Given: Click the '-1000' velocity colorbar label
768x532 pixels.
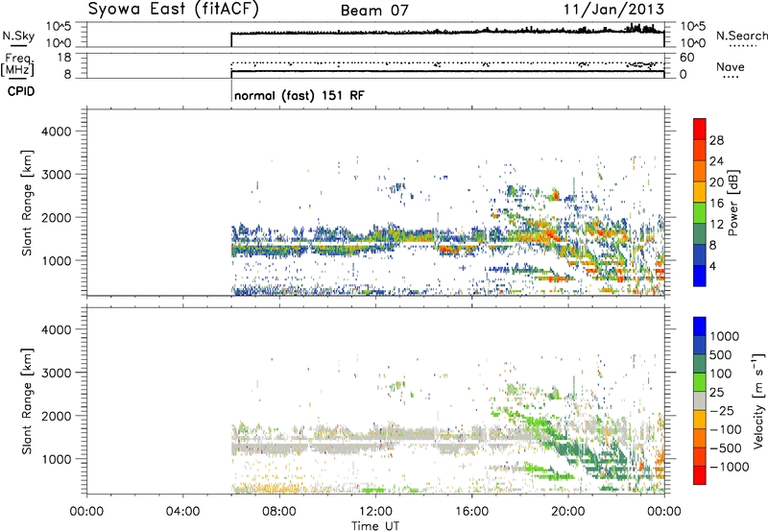Looking at the screenshot, I should pyautogui.click(x=729, y=467).
